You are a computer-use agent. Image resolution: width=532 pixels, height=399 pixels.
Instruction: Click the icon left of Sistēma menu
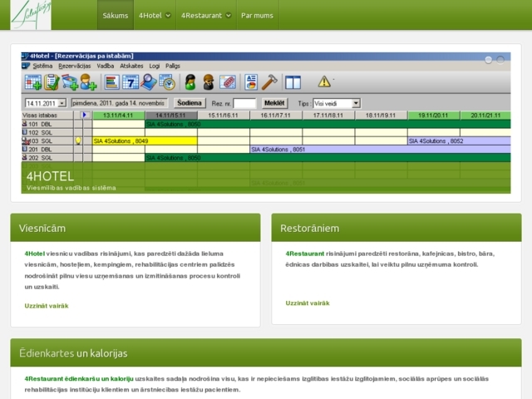click(26, 66)
